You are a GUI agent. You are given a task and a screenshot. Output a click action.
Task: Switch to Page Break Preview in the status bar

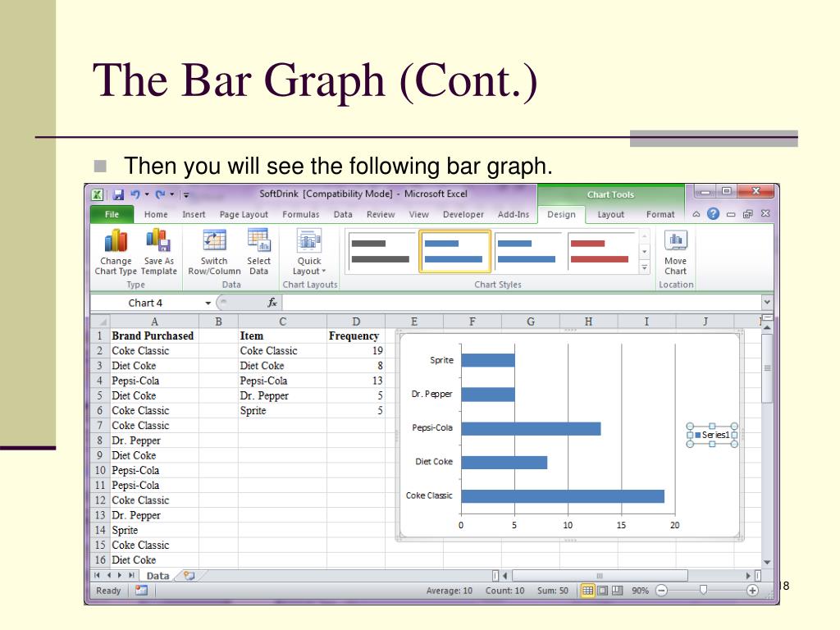(x=617, y=591)
